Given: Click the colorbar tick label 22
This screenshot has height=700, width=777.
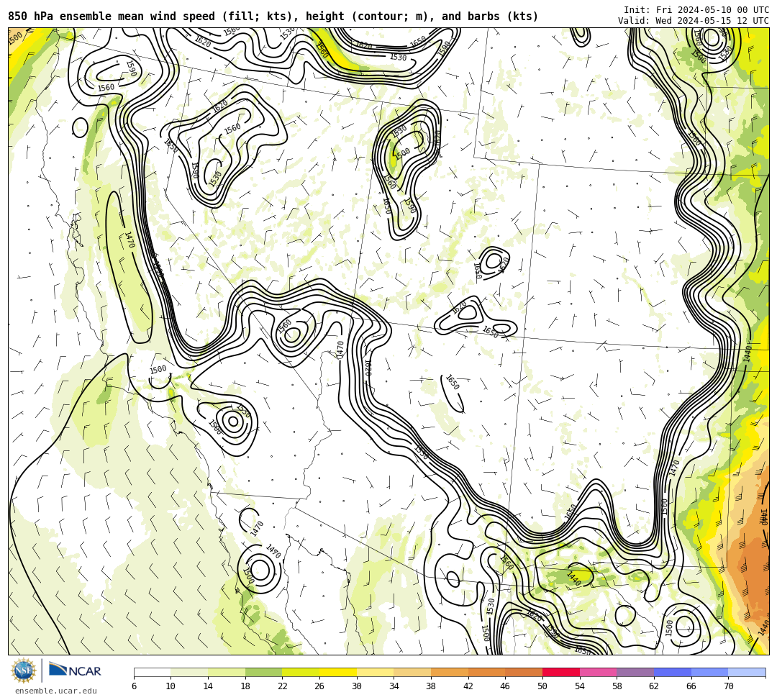Looking at the screenshot, I should (282, 686).
